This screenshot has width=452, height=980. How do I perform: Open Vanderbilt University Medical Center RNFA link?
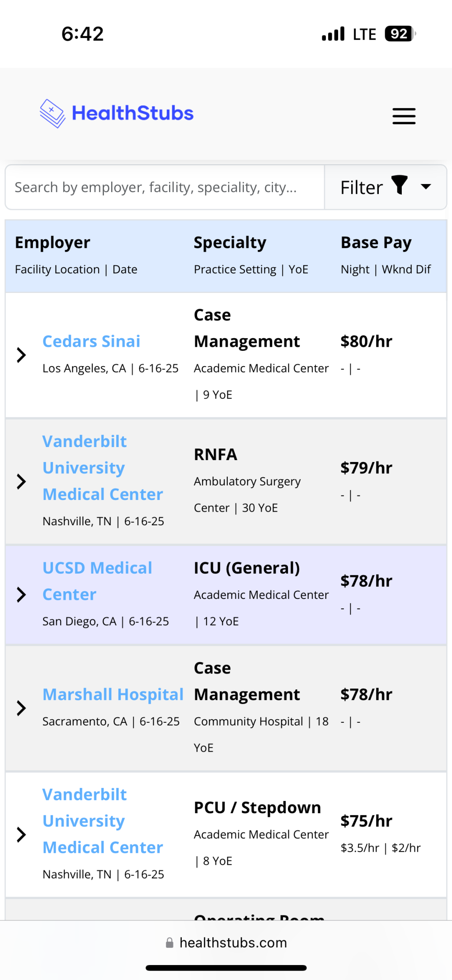click(x=103, y=468)
